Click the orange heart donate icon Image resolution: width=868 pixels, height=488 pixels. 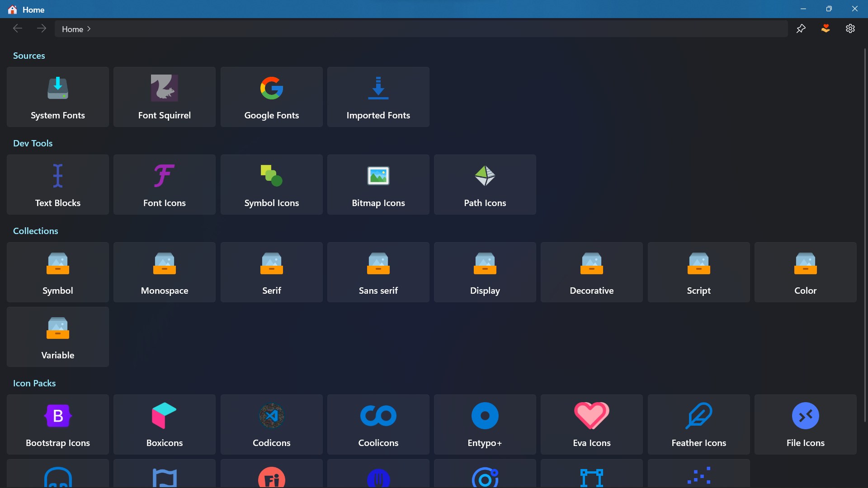(826, 28)
